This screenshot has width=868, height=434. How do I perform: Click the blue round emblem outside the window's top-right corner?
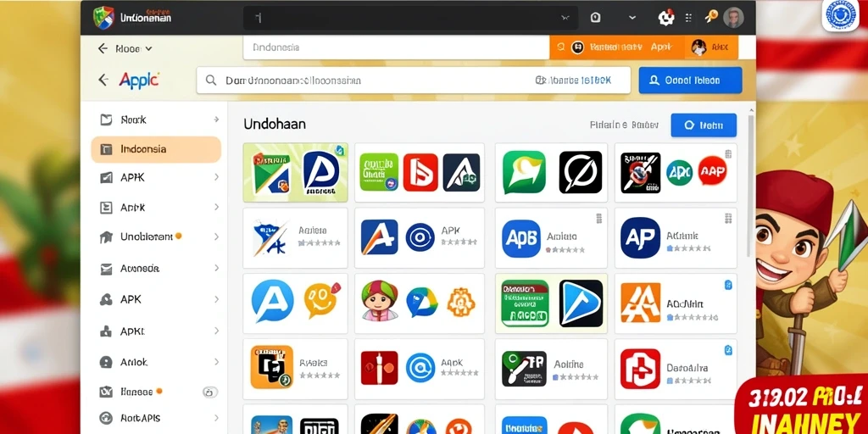(840, 15)
